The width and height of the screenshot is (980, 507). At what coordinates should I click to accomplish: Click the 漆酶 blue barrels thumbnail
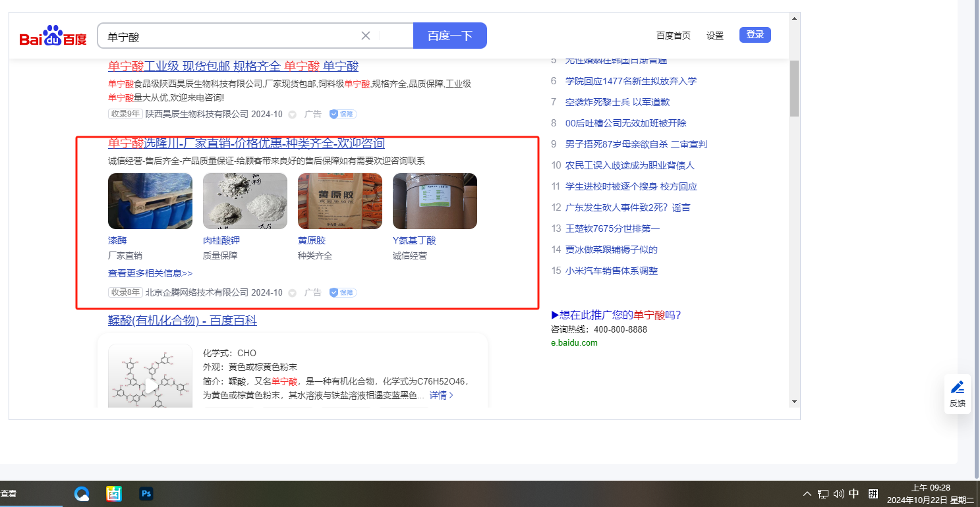[x=150, y=201]
